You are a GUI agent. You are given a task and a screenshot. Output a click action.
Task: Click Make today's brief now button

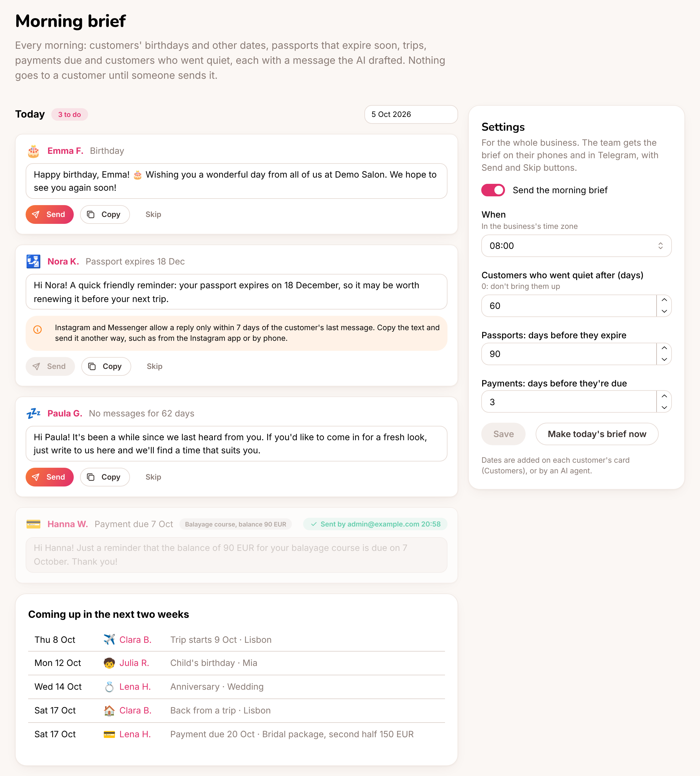597,434
